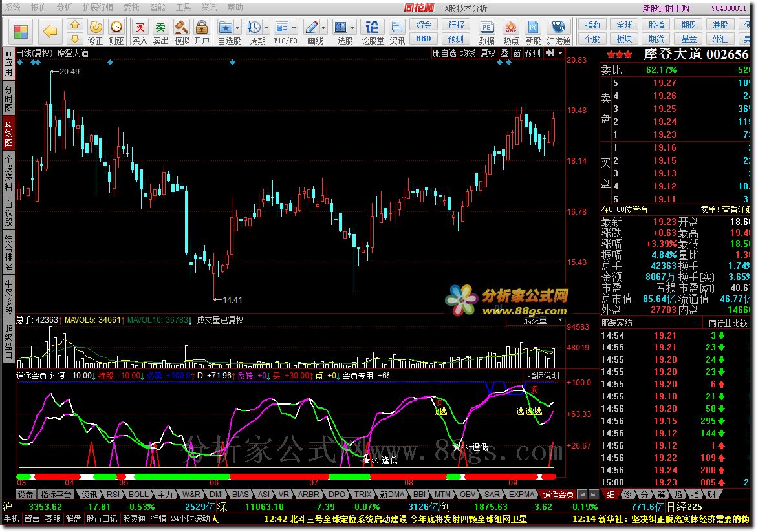The width and height of the screenshot is (758, 532).
Task: Open the 分时图 sidebar tab
Action: [8, 98]
